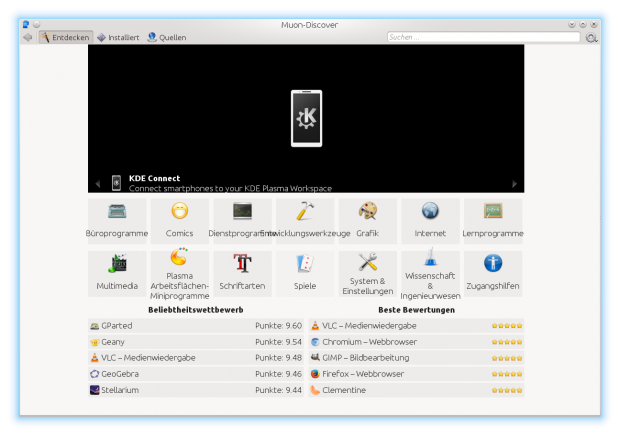Click GParted score Punkte: 9.60

(x=278, y=326)
